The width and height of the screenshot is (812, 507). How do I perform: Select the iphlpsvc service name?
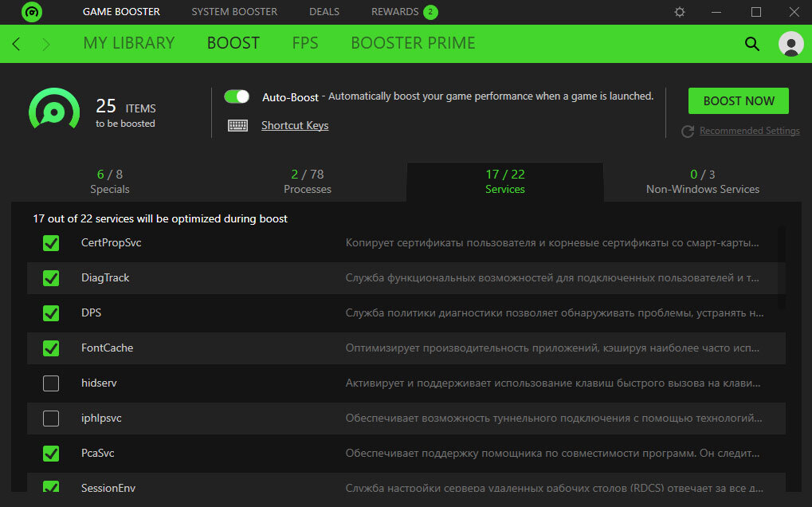[101, 418]
